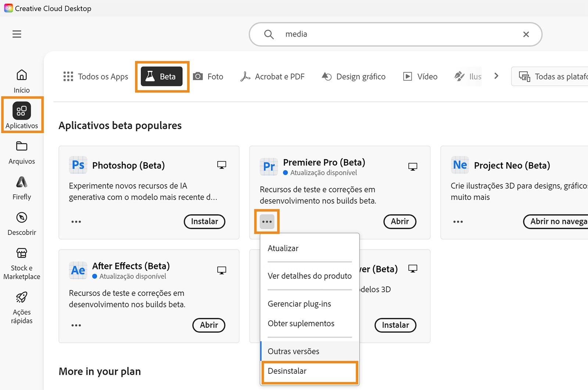Screen dimensions: 588x390
Task: Go to Início in the sidebar
Action: pyautogui.click(x=22, y=81)
